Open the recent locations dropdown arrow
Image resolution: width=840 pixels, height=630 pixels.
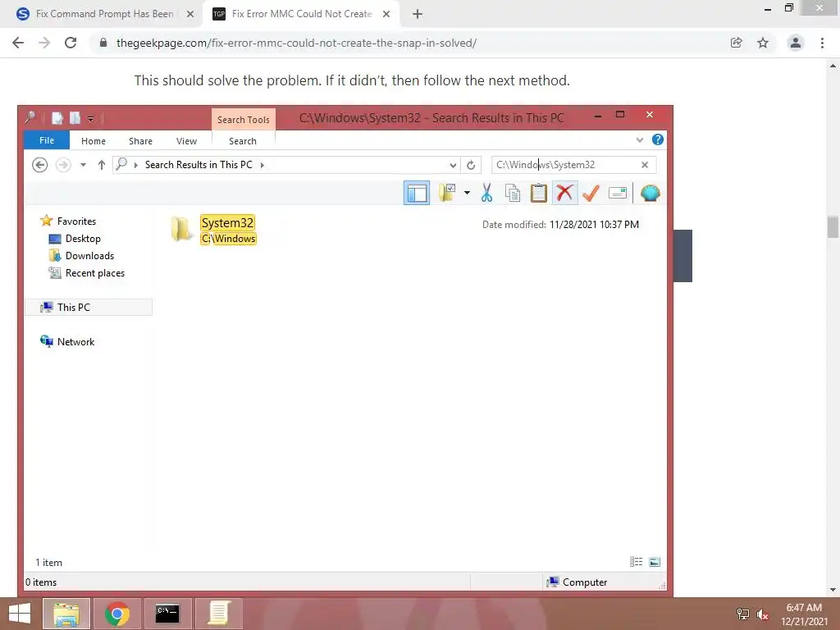(83, 165)
